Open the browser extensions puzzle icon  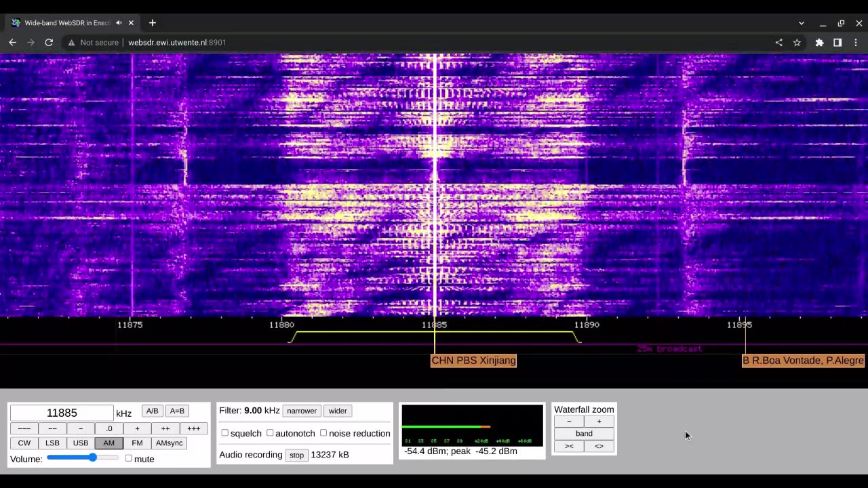click(x=819, y=42)
